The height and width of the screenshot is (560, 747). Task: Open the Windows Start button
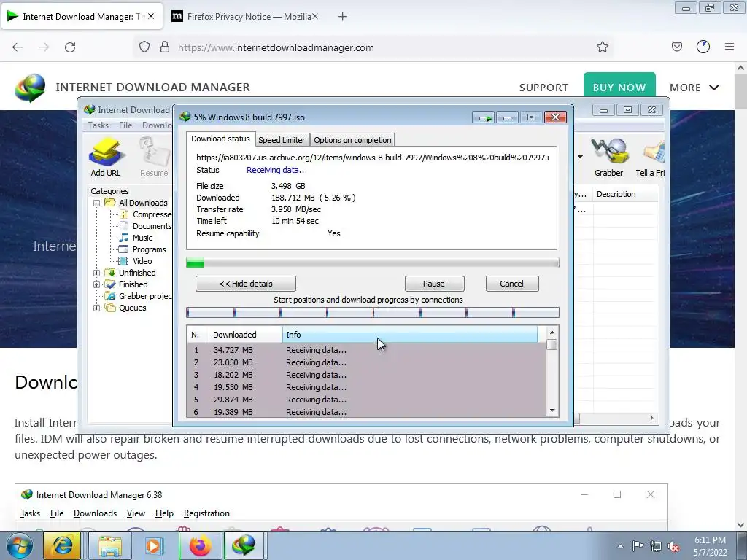20,546
